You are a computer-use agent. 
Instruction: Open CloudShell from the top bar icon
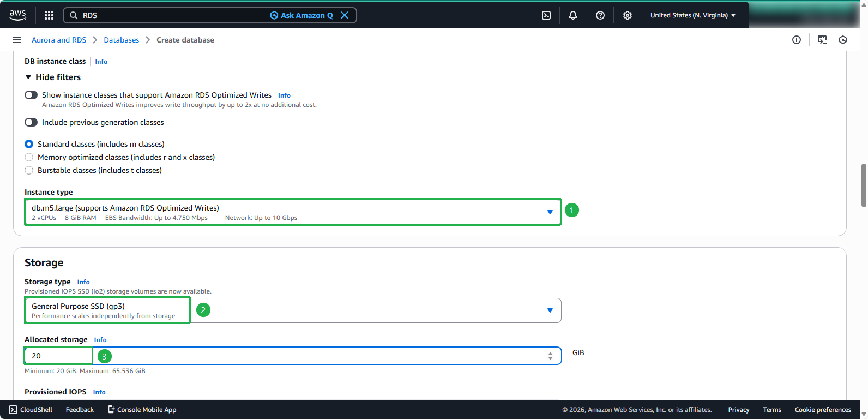coord(546,15)
